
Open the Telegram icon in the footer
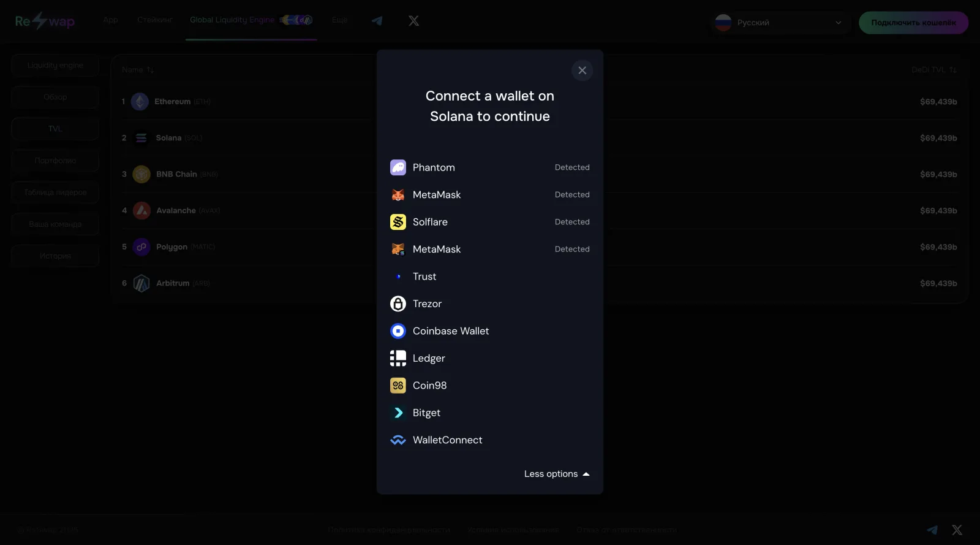pyautogui.click(x=932, y=530)
